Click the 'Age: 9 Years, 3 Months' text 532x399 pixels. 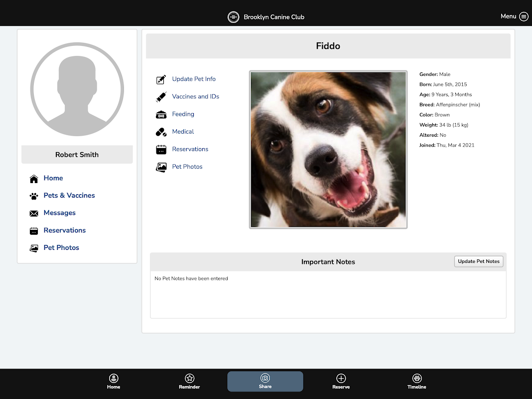445,94
